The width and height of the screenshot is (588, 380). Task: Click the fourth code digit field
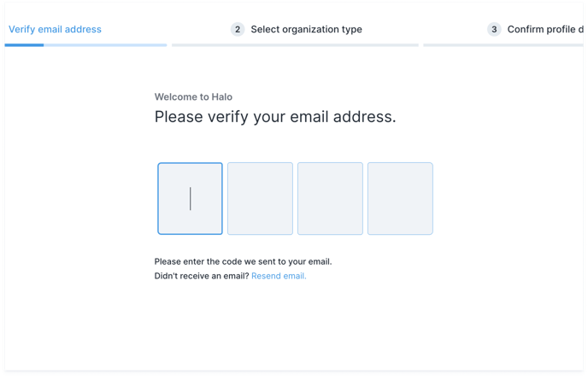pyautogui.click(x=400, y=199)
